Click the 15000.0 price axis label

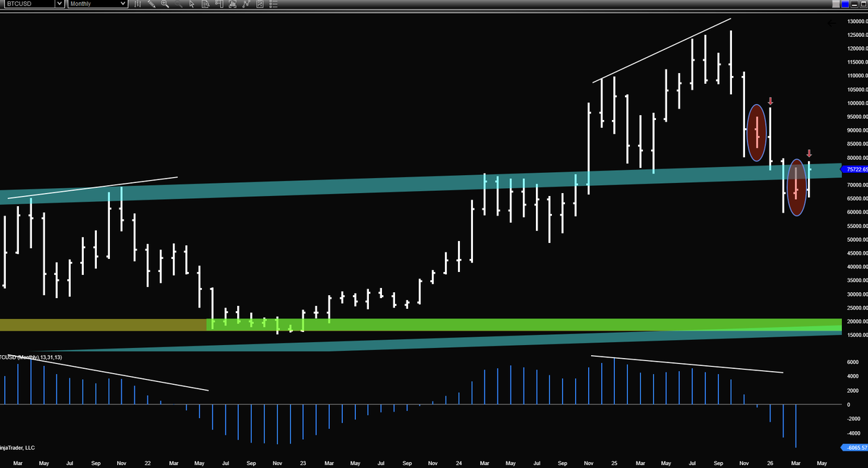tap(858, 335)
